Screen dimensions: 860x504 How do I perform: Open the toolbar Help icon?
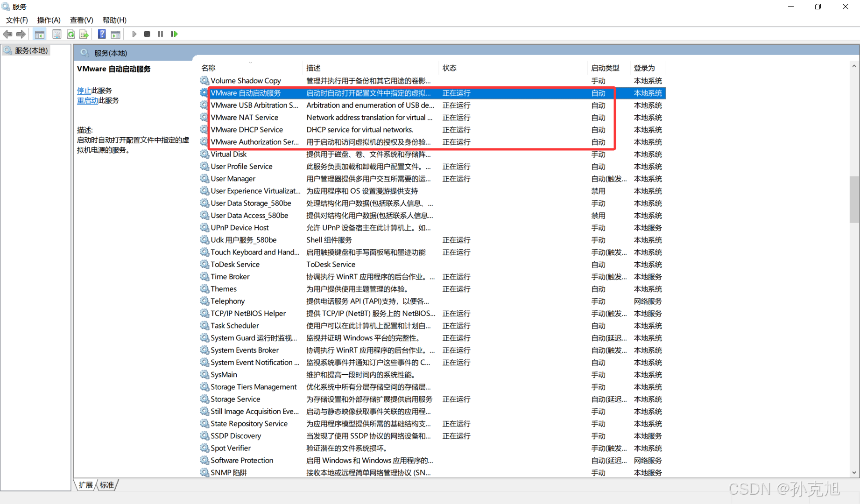point(102,34)
